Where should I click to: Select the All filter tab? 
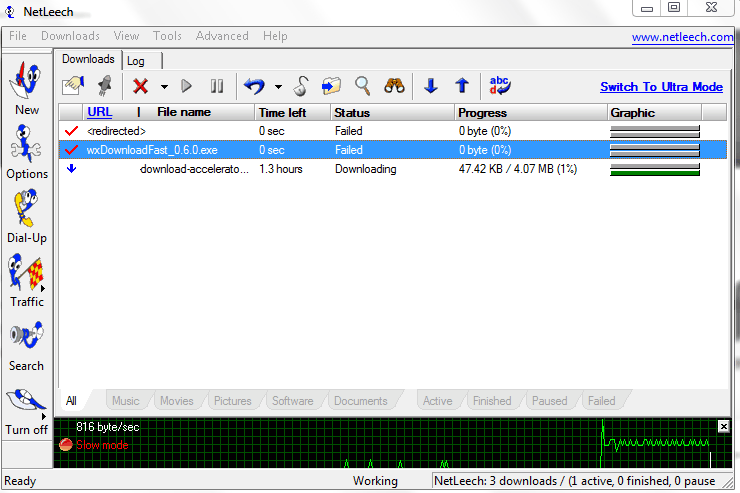pos(71,401)
